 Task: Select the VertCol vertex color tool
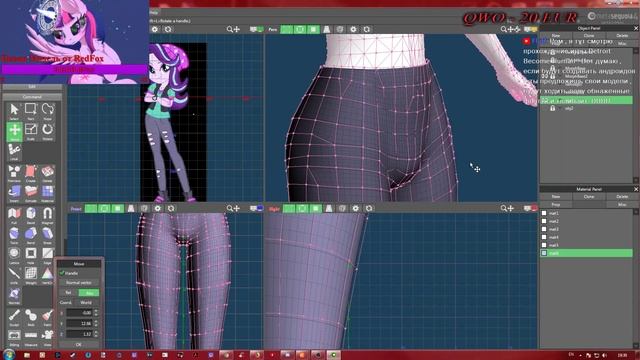tap(47, 276)
